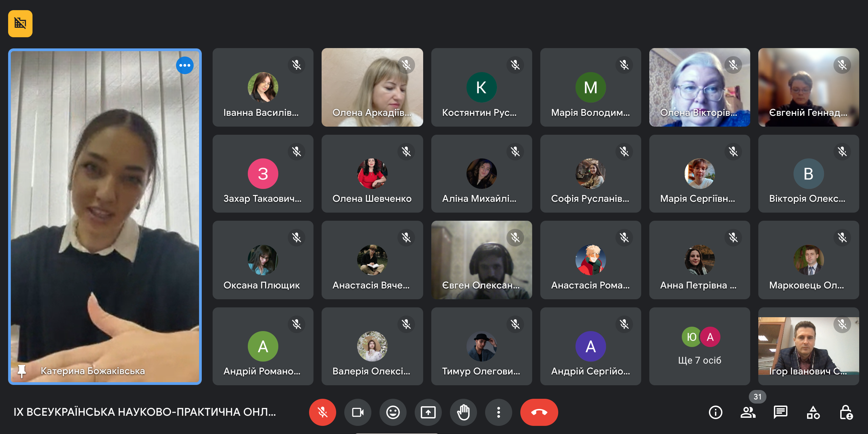Click the present screen icon
The height and width of the screenshot is (434, 868).
pos(428,412)
